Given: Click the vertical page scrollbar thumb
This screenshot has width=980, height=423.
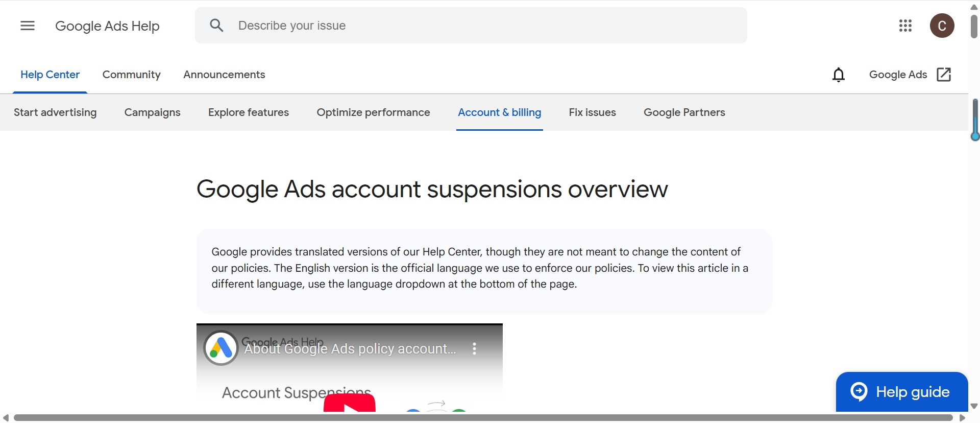Looking at the screenshot, I should click(974, 27).
